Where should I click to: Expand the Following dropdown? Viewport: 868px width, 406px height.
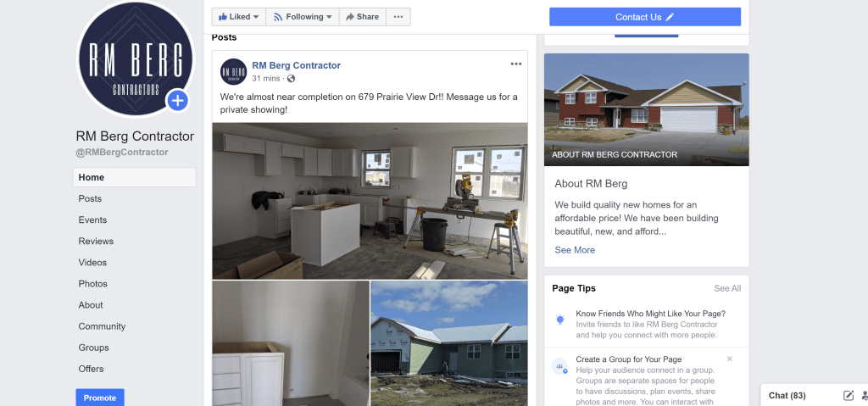click(x=303, y=17)
